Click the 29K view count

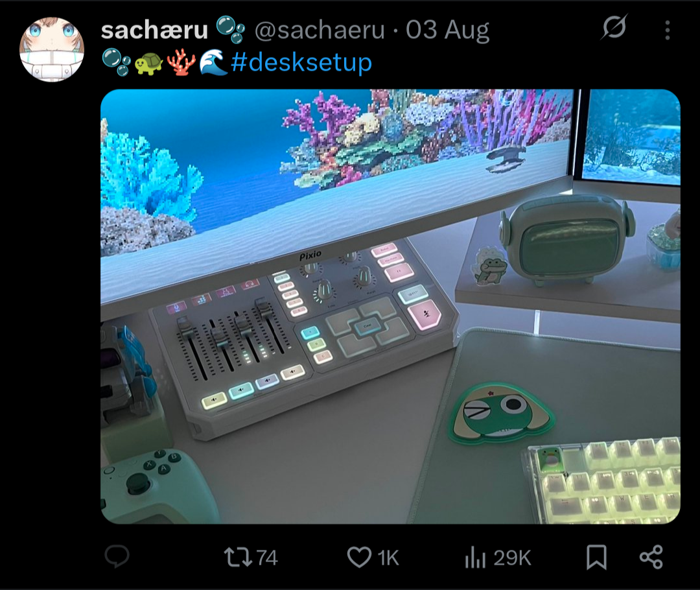click(x=512, y=558)
